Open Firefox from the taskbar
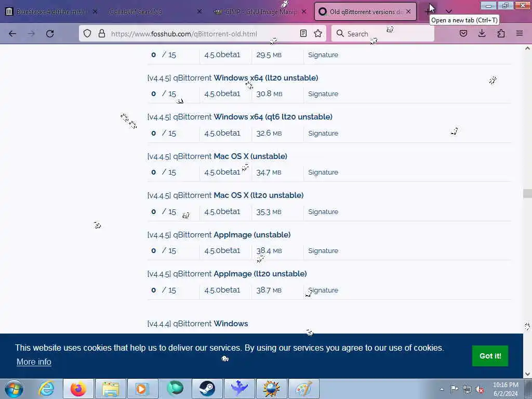This screenshot has height=399, width=532. point(78,389)
